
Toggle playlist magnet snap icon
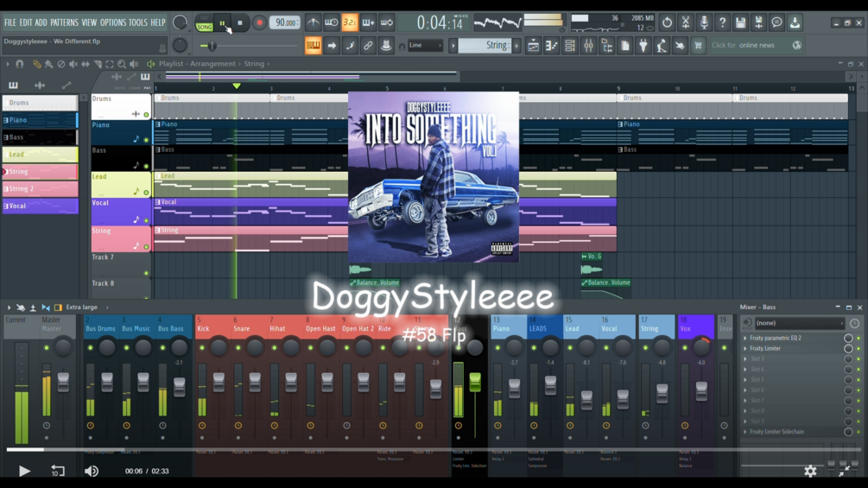point(19,64)
